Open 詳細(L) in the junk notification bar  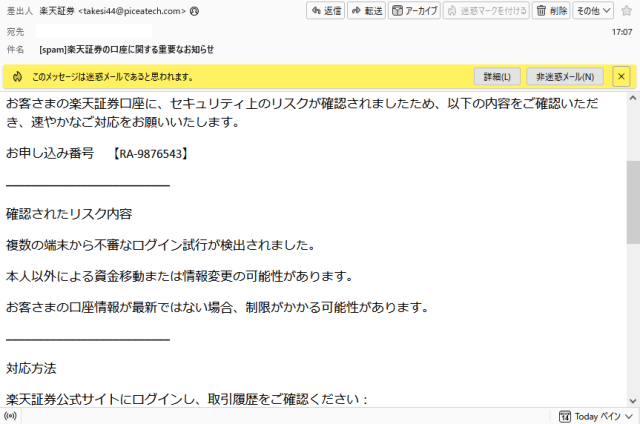497,77
